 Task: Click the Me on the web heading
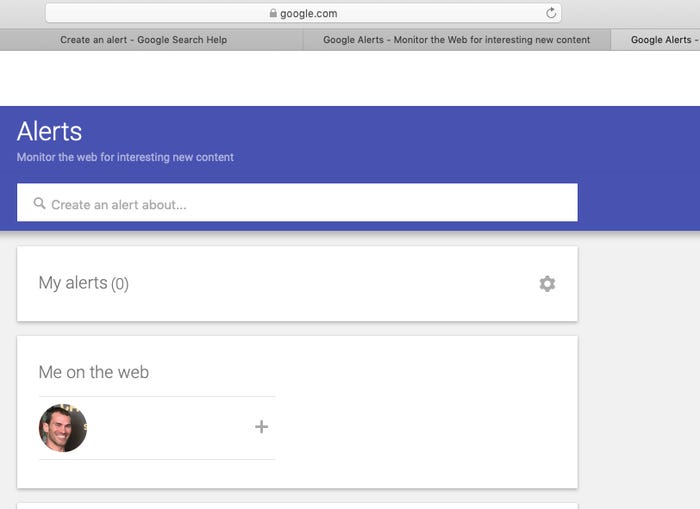[x=94, y=372]
